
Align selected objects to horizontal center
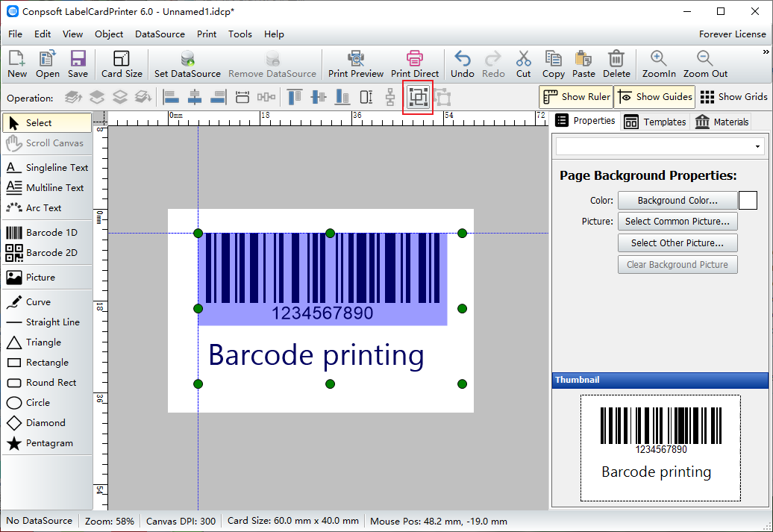click(x=195, y=97)
